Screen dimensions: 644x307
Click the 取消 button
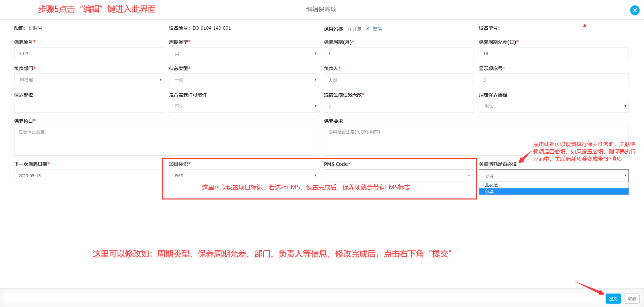pos(632,299)
